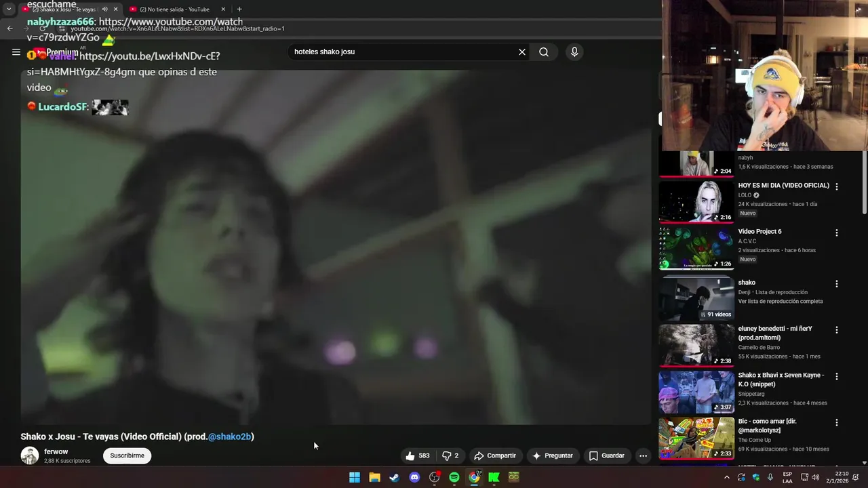Open options menu for the shako playlist
The height and width of the screenshot is (488, 868).
pyautogui.click(x=836, y=284)
